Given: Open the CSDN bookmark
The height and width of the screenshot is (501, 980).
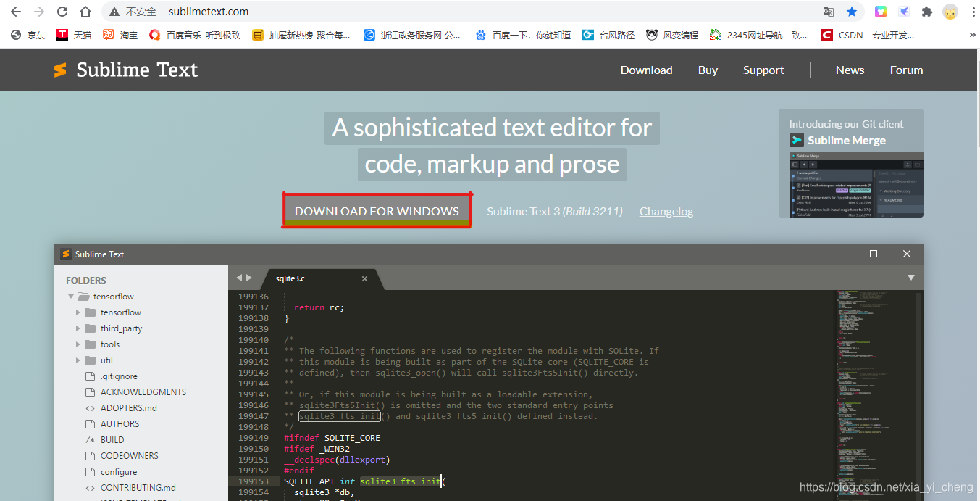Looking at the screenshot, I should (867, 34).
